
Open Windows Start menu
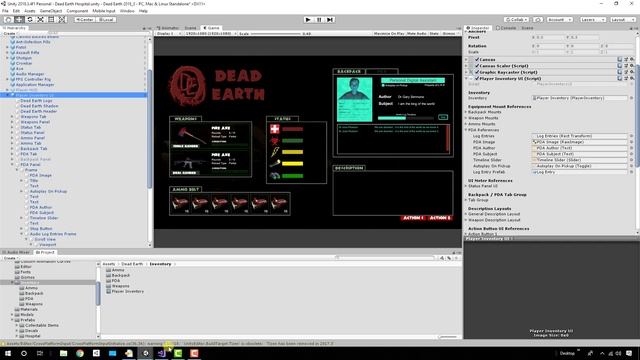(8, 353)
